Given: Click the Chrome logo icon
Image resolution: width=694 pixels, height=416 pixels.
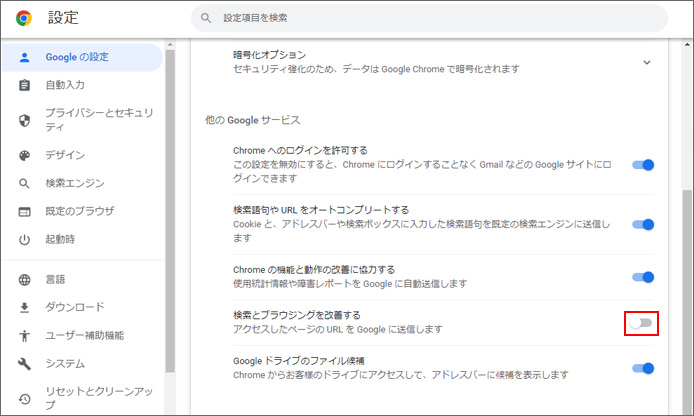Looking at the screenshot, I should [x=23, y=18].
